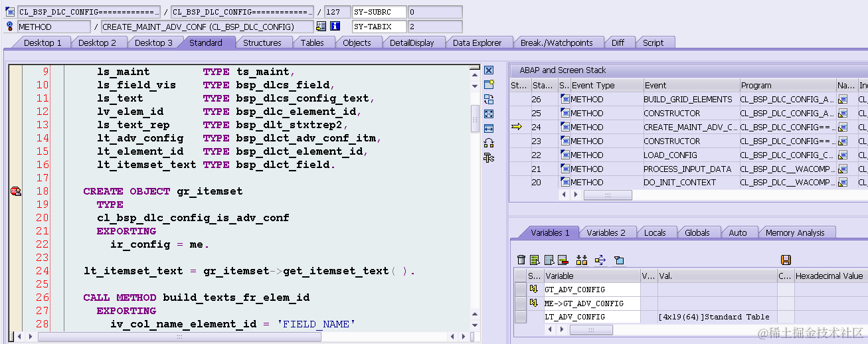Click the blue information icon in header
Viewport: 868px width, 344px height.
click(x=335, y=27)
